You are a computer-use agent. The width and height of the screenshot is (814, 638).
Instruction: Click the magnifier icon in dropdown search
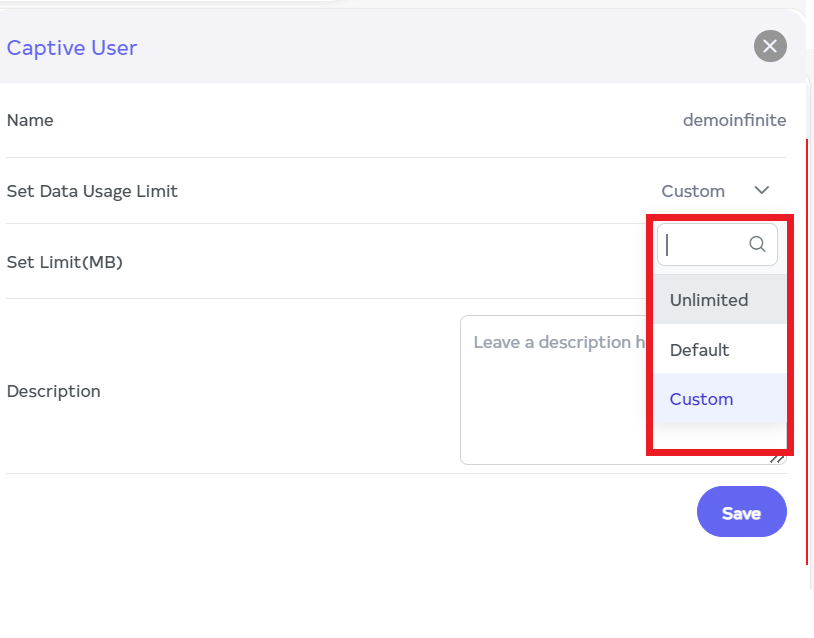coord(757,244)
